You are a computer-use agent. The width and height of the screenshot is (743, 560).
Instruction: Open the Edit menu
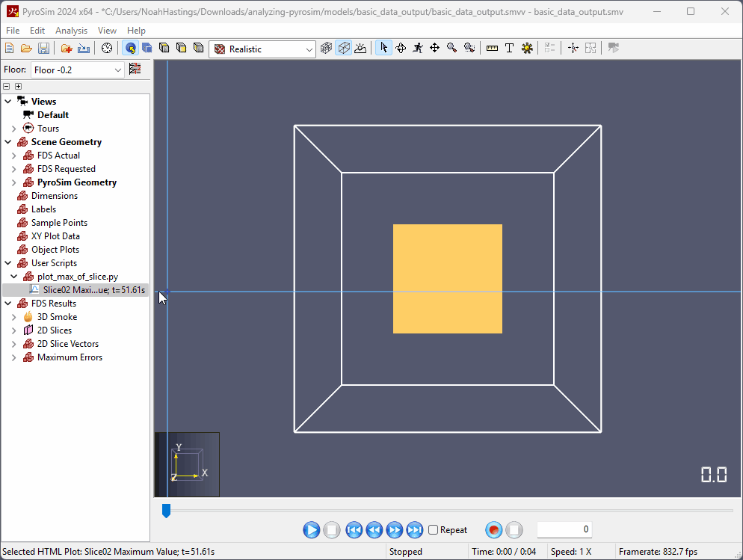click(37, 31)
